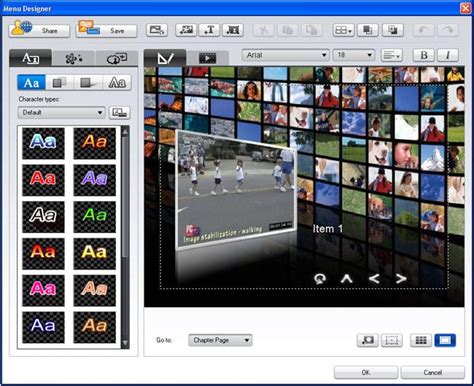
Task: Click the Redo arrow icon
Action: pos(448,30)
